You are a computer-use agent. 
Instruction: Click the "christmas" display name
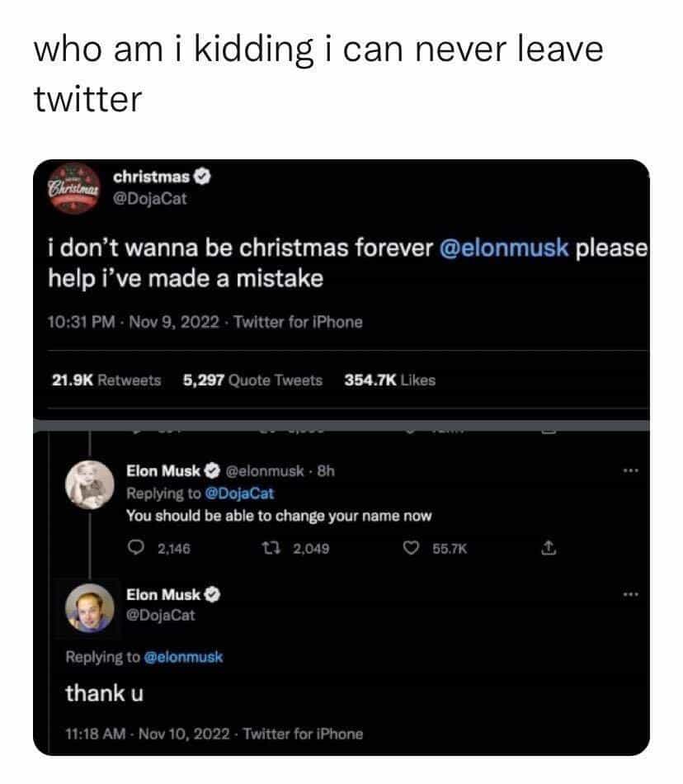click(x=152, y=177)
